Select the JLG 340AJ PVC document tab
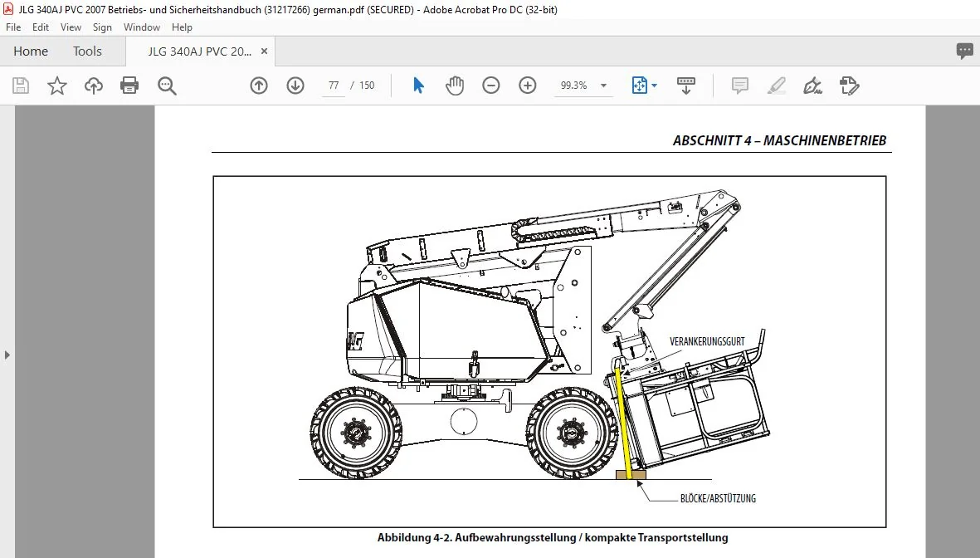 199,51
